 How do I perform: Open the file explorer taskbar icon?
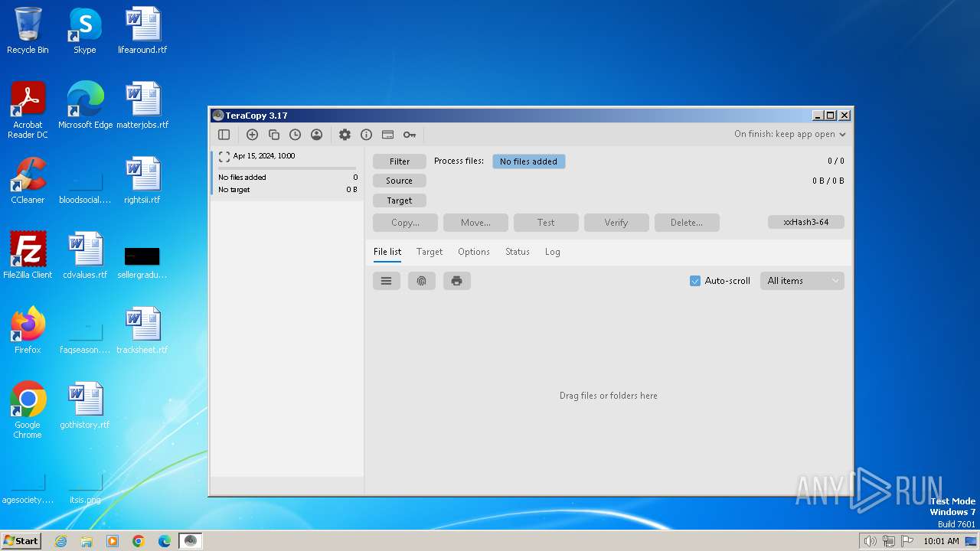(87, 541)
